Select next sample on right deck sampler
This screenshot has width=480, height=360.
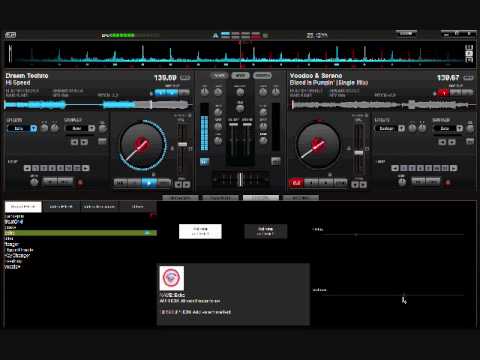pos(452,142)
